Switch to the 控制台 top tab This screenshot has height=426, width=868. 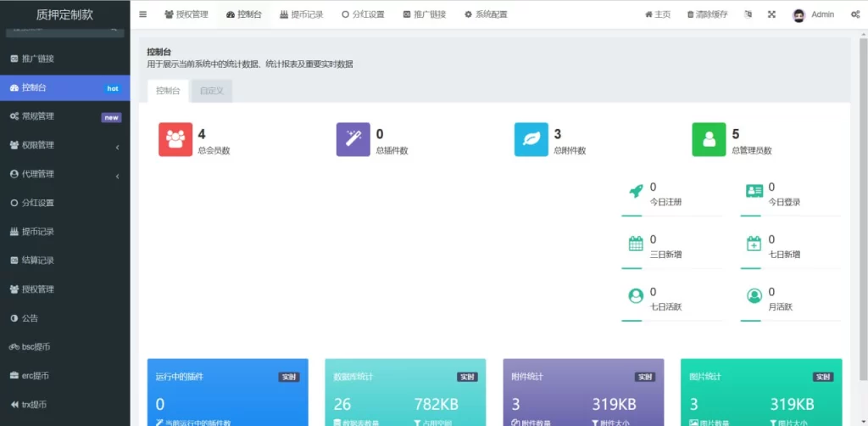[243, 14]
